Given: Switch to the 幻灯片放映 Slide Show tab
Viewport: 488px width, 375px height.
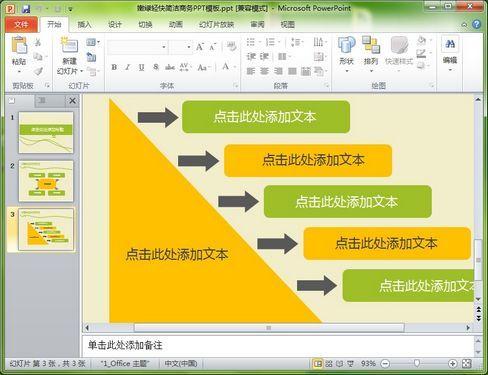Looking at the screenshot, I should click(217, 24).
